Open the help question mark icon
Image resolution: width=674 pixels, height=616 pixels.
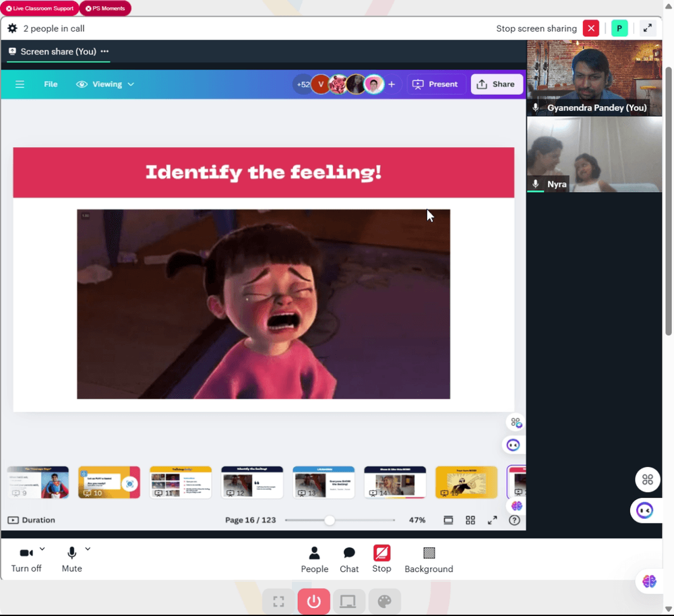(514, 520)
